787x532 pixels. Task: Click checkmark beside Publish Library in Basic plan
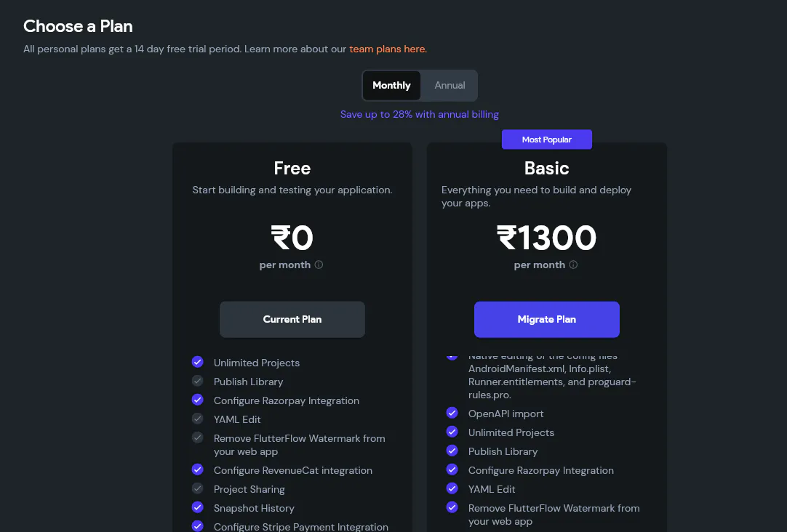[452, 451]
